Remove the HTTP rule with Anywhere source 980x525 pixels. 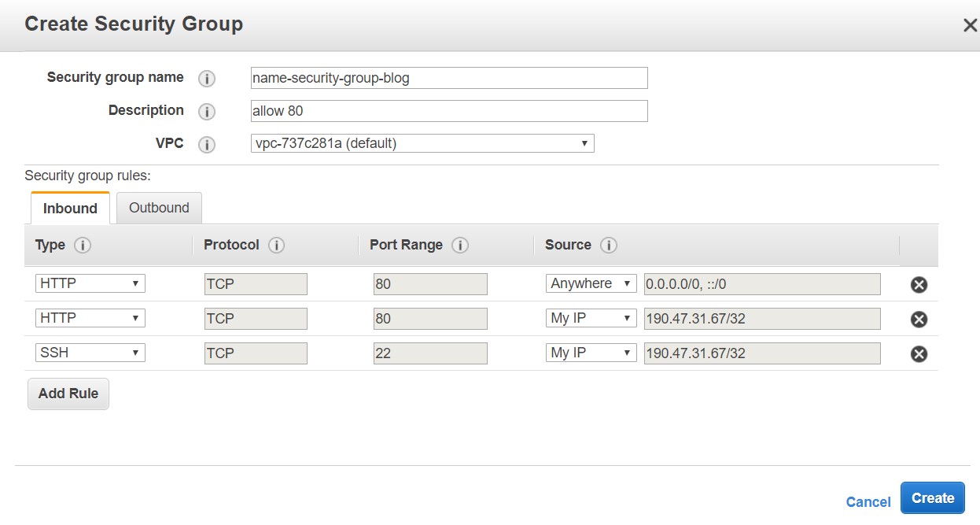919,285
